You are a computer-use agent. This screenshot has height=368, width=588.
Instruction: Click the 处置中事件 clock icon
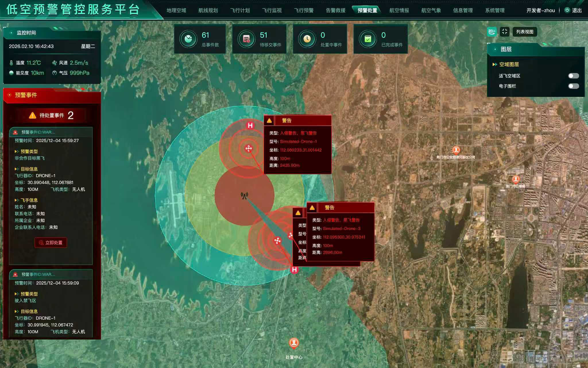[307, 39]
